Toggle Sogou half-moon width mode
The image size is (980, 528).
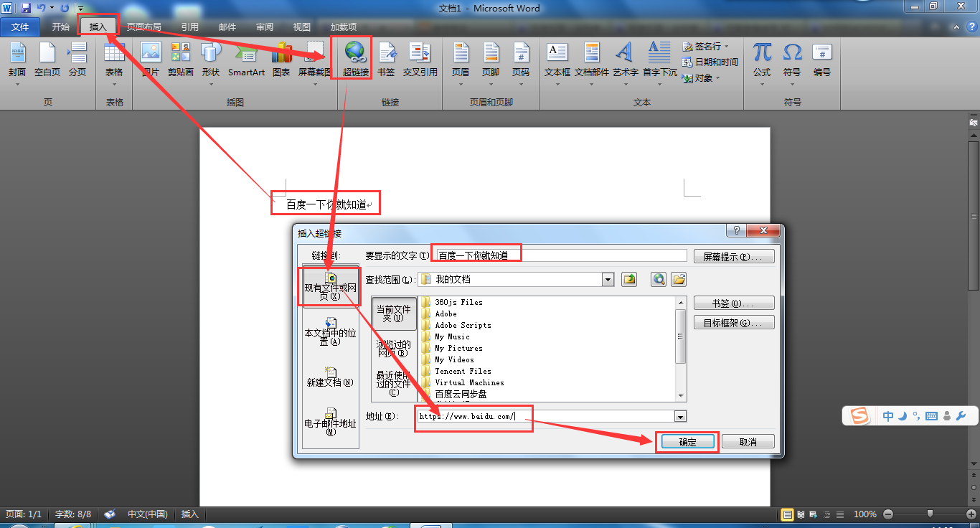click(903, 416)
